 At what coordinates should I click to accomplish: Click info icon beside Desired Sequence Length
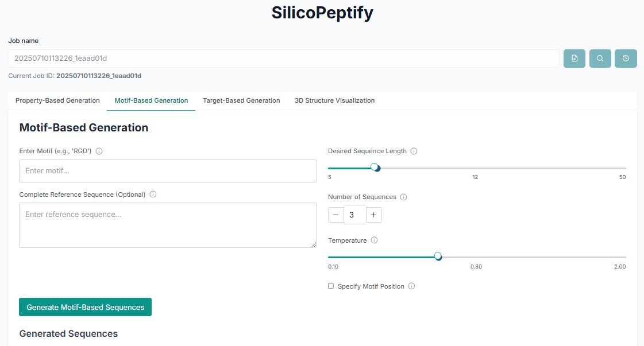point(414,151)
